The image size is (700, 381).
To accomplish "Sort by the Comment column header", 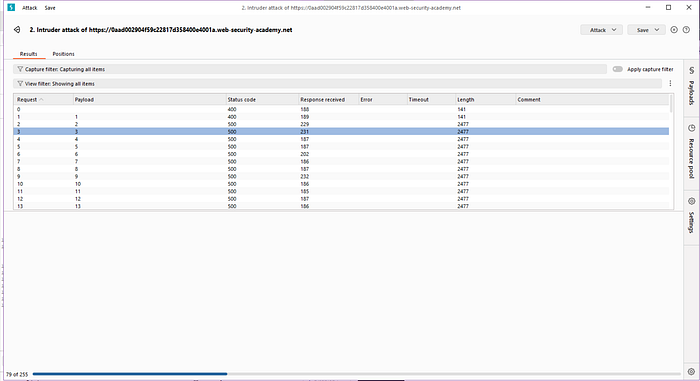I will [592, 100].
